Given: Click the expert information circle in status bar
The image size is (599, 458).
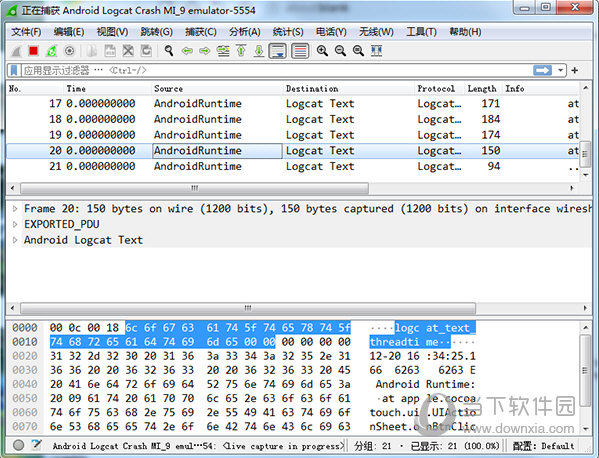Looking at the screenshot, I should (18, 445).
